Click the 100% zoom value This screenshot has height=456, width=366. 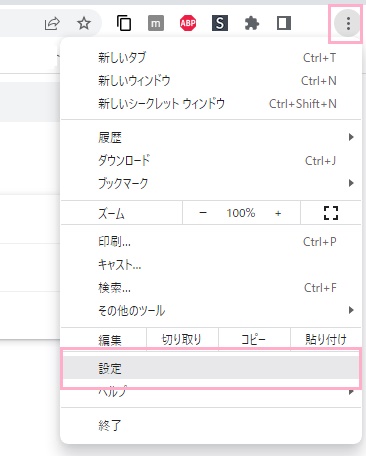[241, 213]
